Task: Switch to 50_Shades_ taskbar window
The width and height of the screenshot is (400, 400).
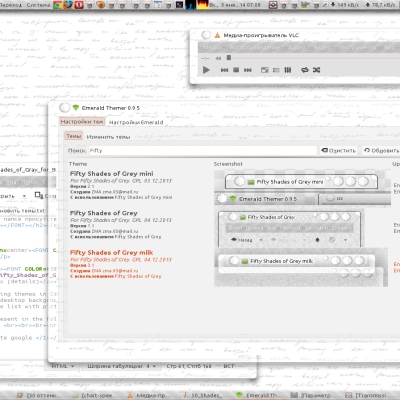Action: click(x=202, y=395)
